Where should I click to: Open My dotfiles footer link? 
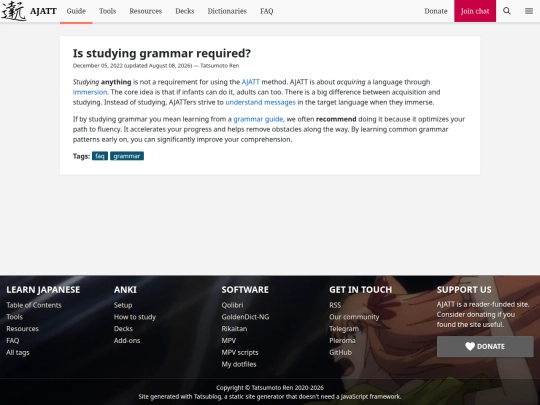(x=239, y=364)
